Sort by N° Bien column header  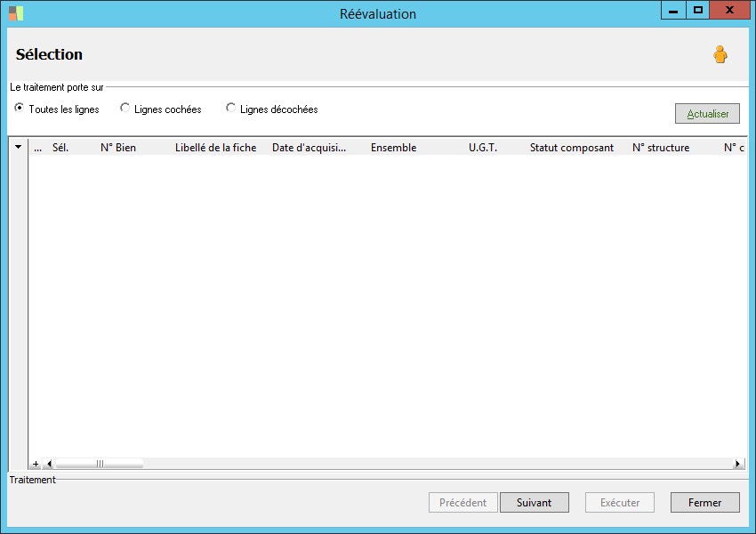(118, 148)
